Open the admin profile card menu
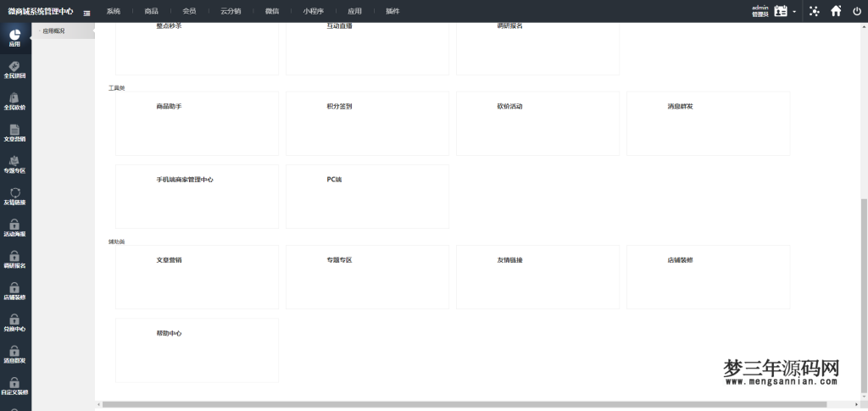 pos(781,11)
